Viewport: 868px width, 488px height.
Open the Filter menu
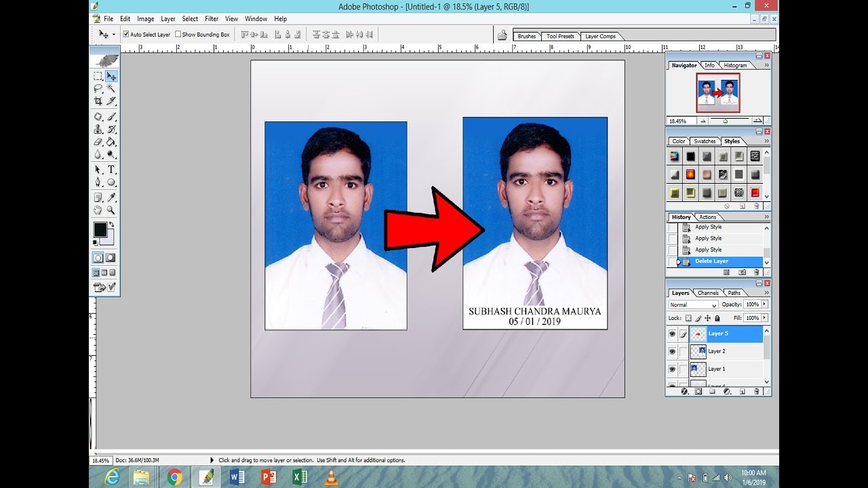[x=212, y=19]
